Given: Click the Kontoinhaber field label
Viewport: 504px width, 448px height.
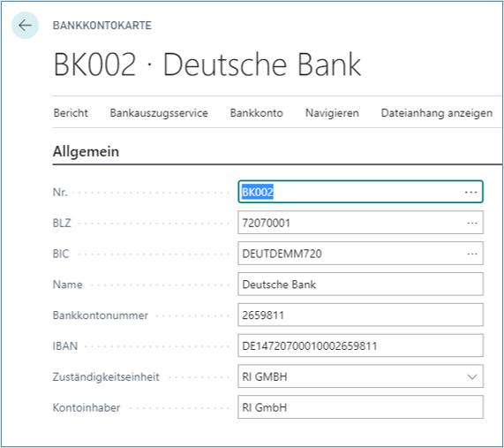Looking at the screenshot, I should pyautogui.click(x=87, y=407).
